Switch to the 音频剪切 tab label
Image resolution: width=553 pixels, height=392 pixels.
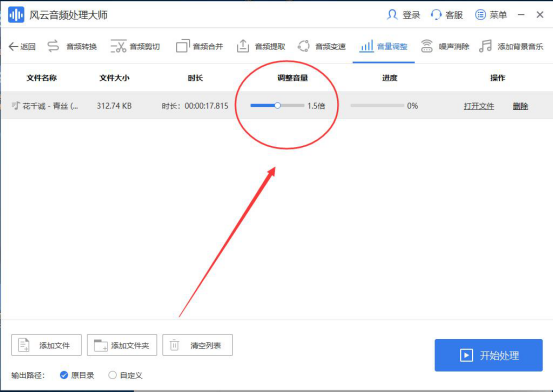(x=145, y=47)
